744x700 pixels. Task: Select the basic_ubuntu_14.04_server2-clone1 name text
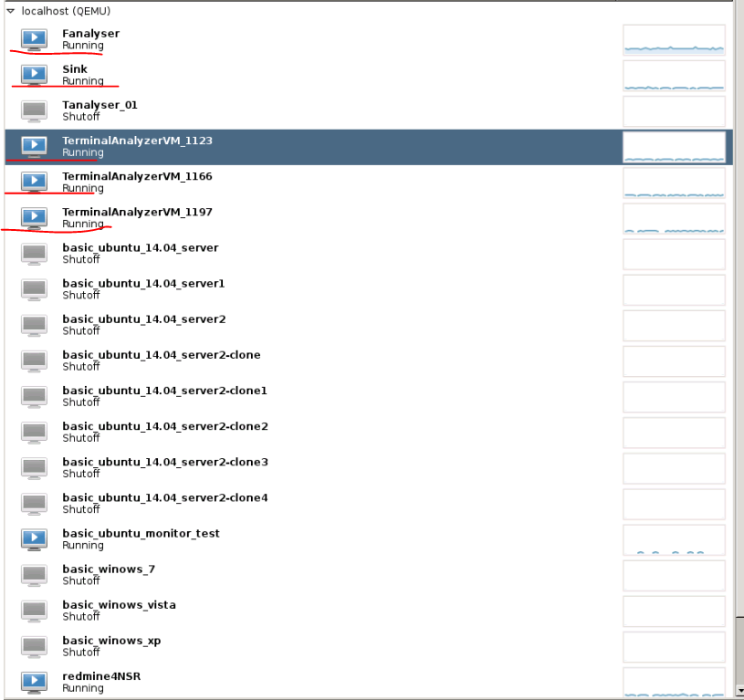coord(164,391)
